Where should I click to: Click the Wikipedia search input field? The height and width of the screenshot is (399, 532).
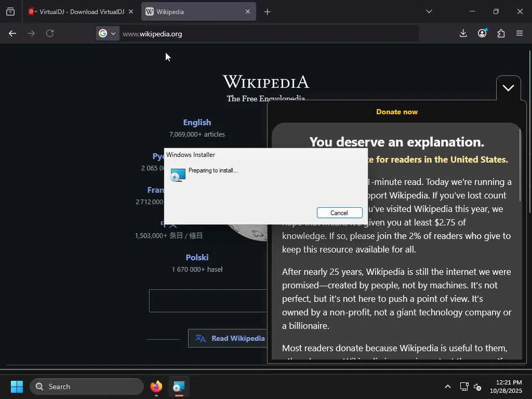pyautogui.click(x=208, y=301)
